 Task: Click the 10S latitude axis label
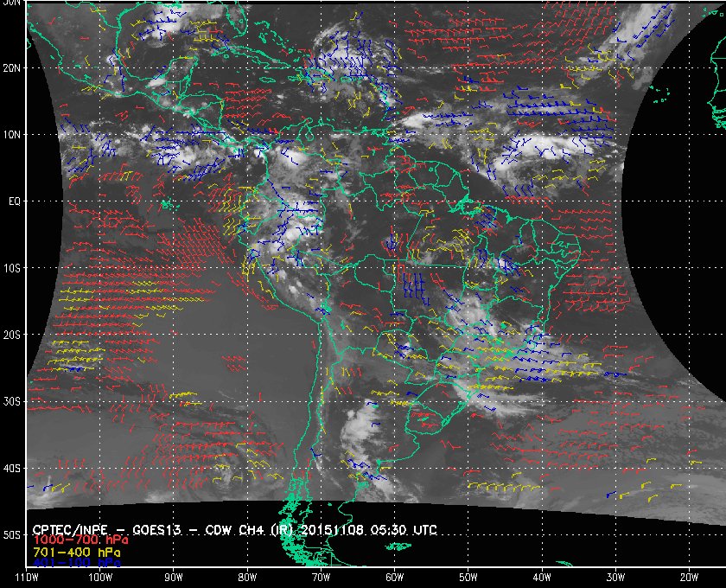click(12, 268)
